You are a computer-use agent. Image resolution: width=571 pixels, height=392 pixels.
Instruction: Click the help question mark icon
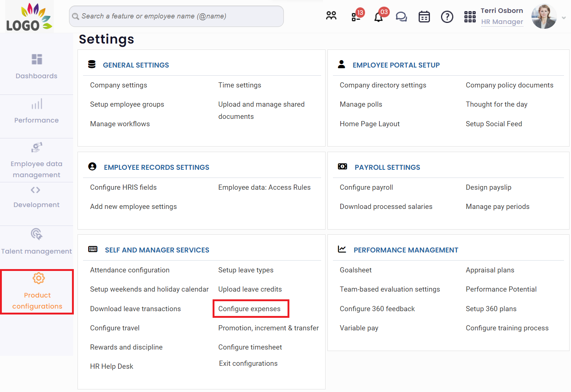447,17
